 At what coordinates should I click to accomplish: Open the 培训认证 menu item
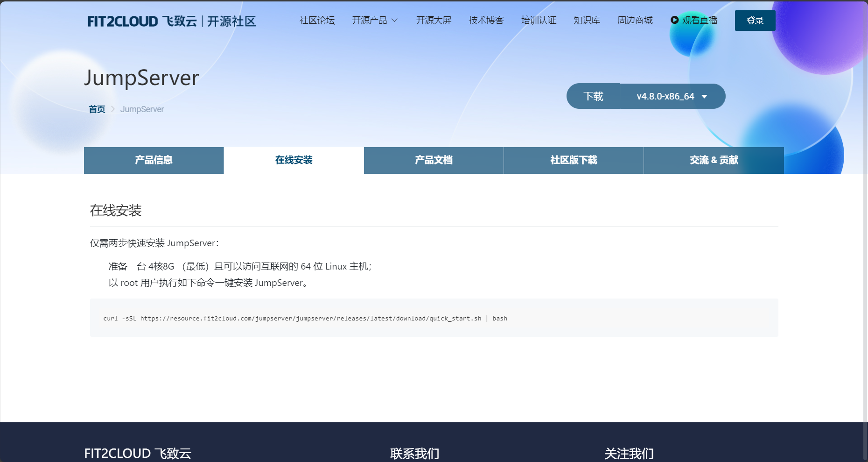click(x=539, y=20)
